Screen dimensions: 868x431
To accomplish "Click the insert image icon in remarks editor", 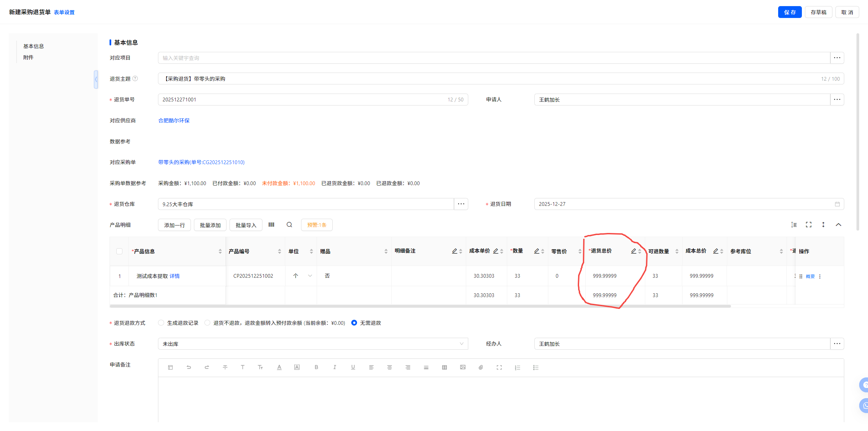I will pyautogui.click(x=462, y=367).
